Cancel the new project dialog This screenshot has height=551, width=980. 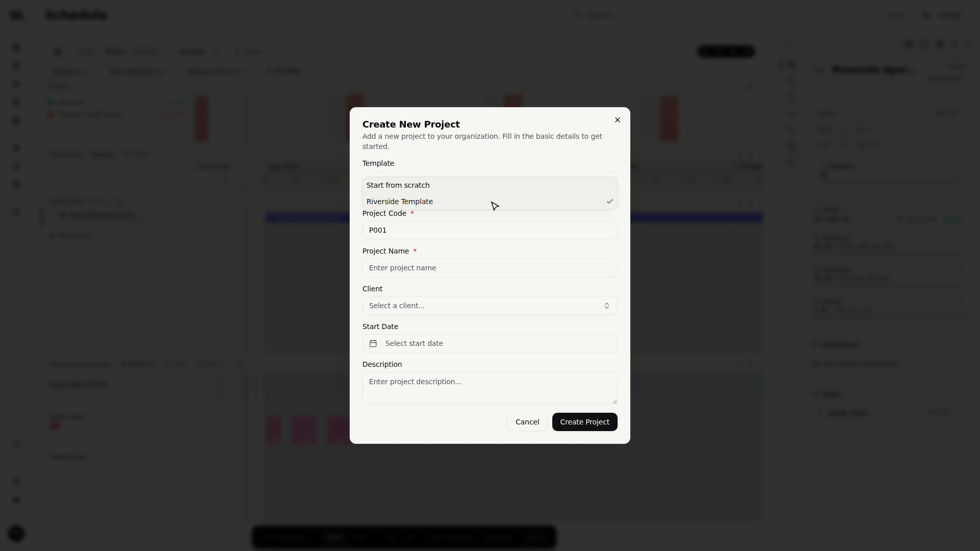pyautogui.click(x=527, y=422)
